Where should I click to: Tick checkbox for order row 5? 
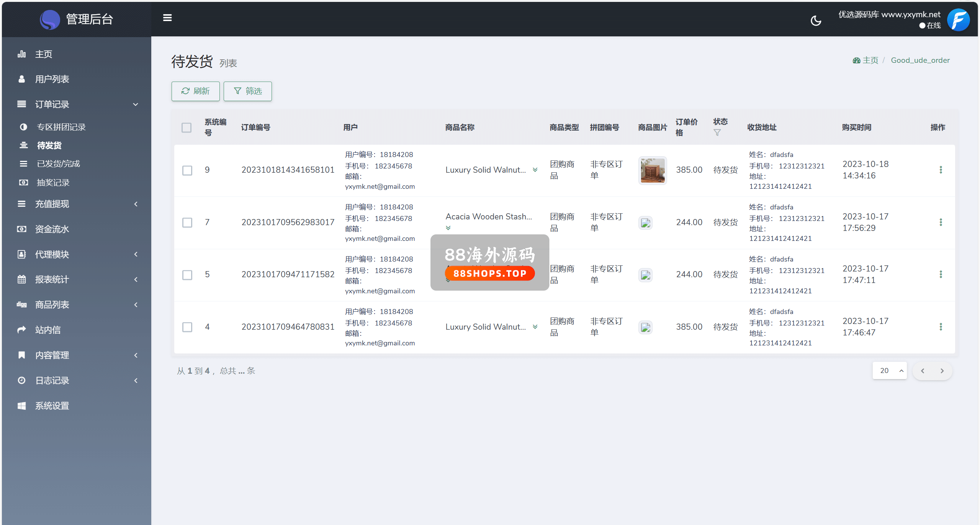(187, 275)
